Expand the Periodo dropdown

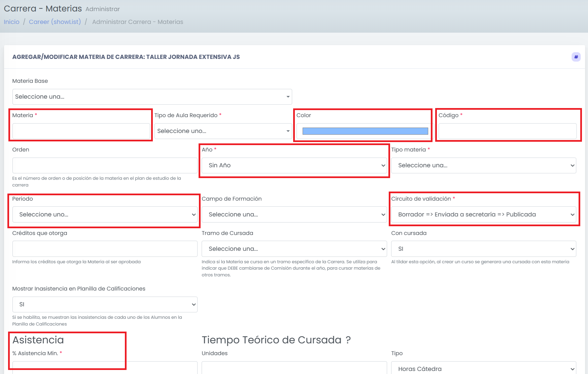tap(105, 214)
